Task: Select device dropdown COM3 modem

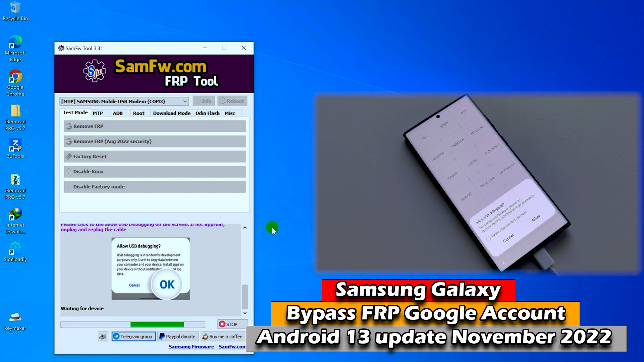Action: pos(124,101)
